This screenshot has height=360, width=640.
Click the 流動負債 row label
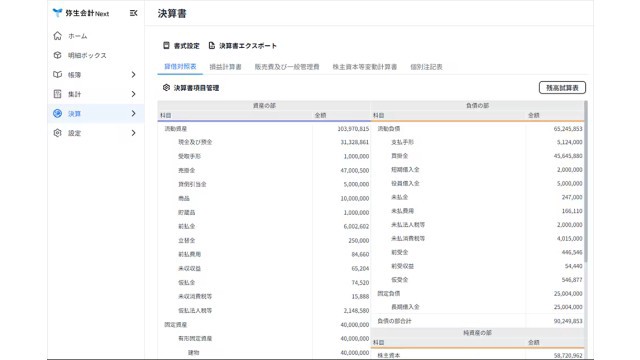pos(389,129)
